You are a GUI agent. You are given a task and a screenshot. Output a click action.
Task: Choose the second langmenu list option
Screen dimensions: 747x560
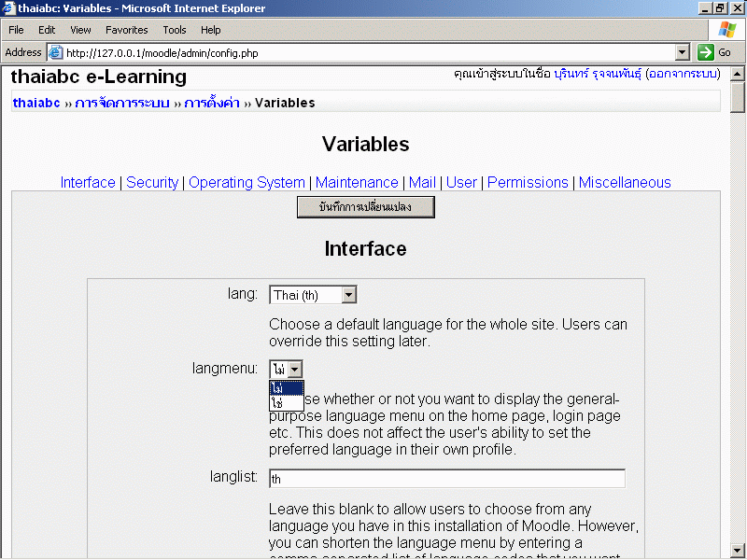[286, 402]
